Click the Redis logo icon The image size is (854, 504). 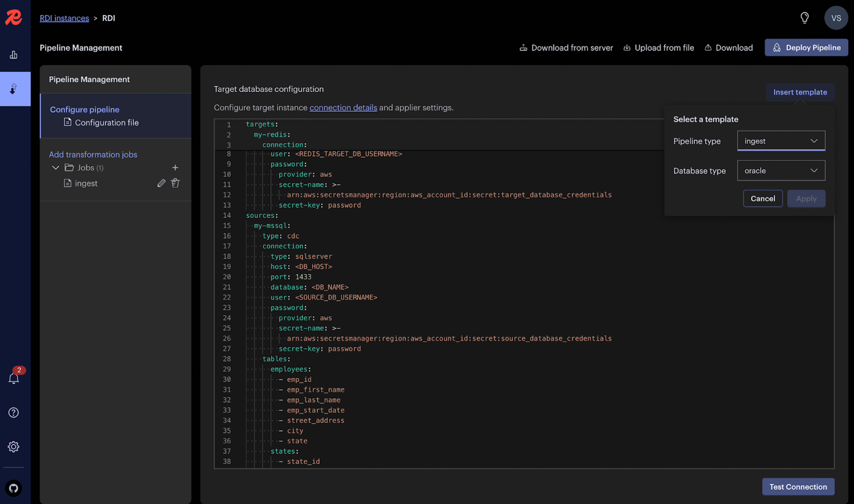pos(14,17)
